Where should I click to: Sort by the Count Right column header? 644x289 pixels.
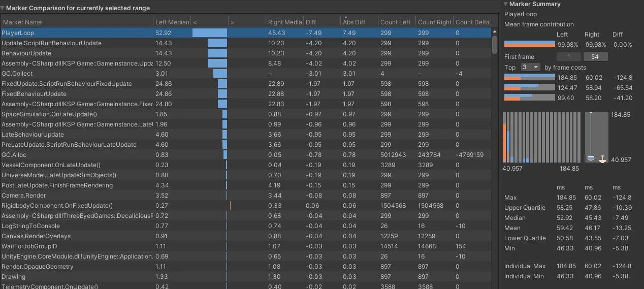tap(435, 22)
